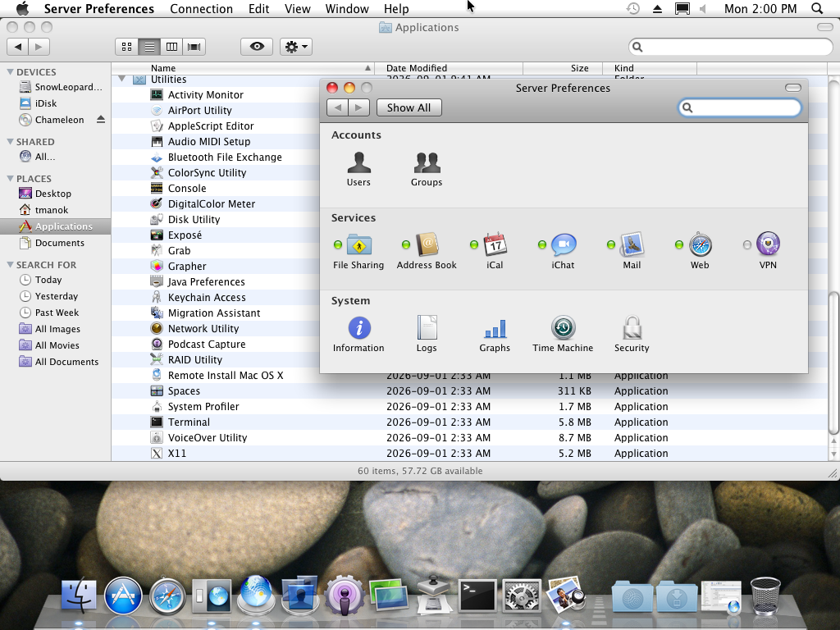
Task: Switch Finder to Cover Flow view
Action: (x=194, y=47)
